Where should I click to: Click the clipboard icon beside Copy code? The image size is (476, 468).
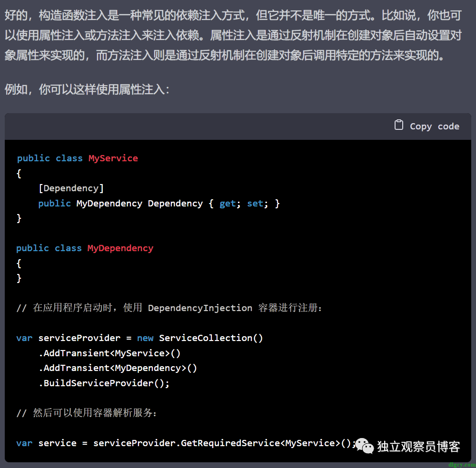click(399, 125)
